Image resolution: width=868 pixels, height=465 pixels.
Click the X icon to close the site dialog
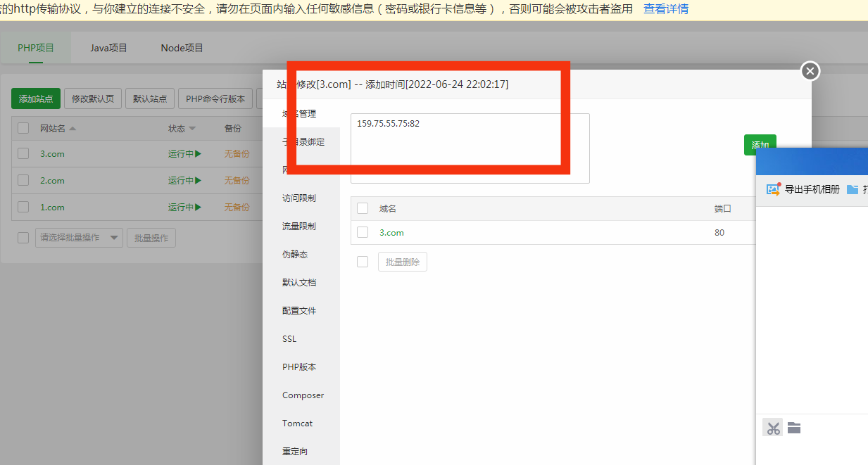[810, 71]
